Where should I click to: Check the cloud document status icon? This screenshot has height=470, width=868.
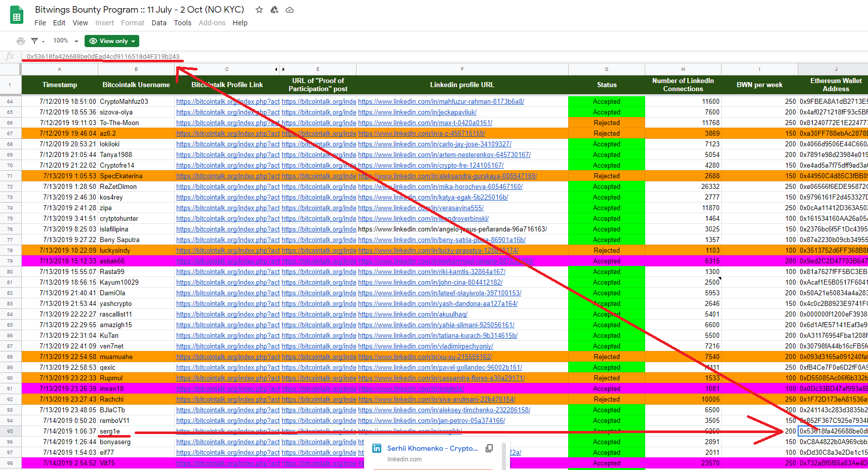(x=290, y=10)
